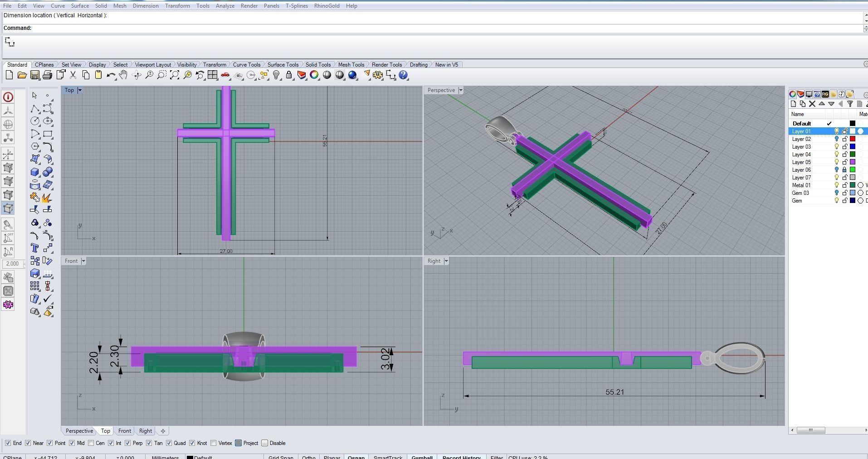Open the Perspective viewport dropdown arrow

click(461, 90)
